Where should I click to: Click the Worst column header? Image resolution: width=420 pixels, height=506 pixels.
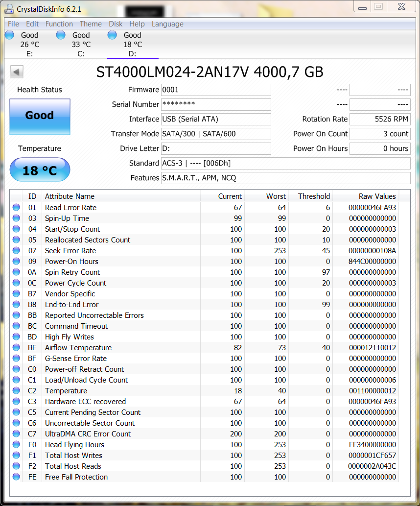pyautogui.click(x=267, y=196)
